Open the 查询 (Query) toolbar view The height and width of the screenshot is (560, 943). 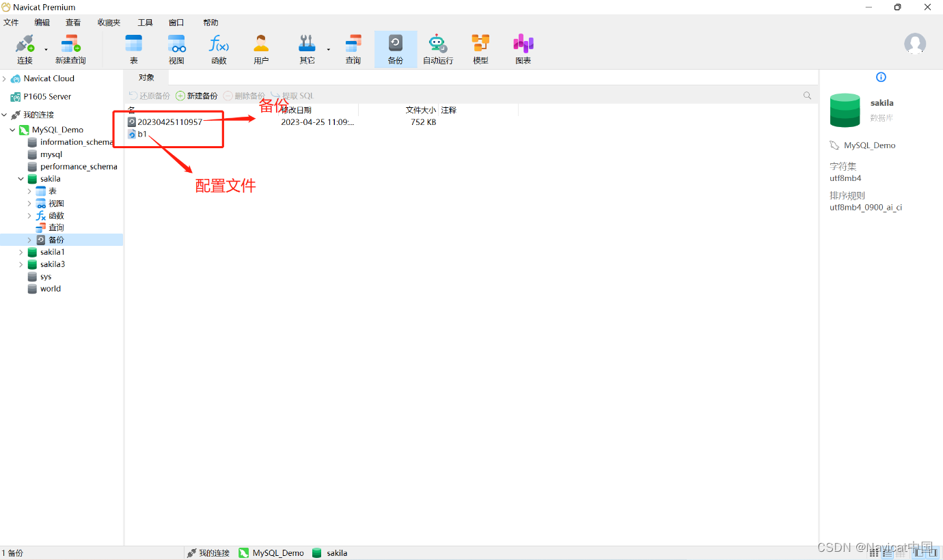(353, 50)
